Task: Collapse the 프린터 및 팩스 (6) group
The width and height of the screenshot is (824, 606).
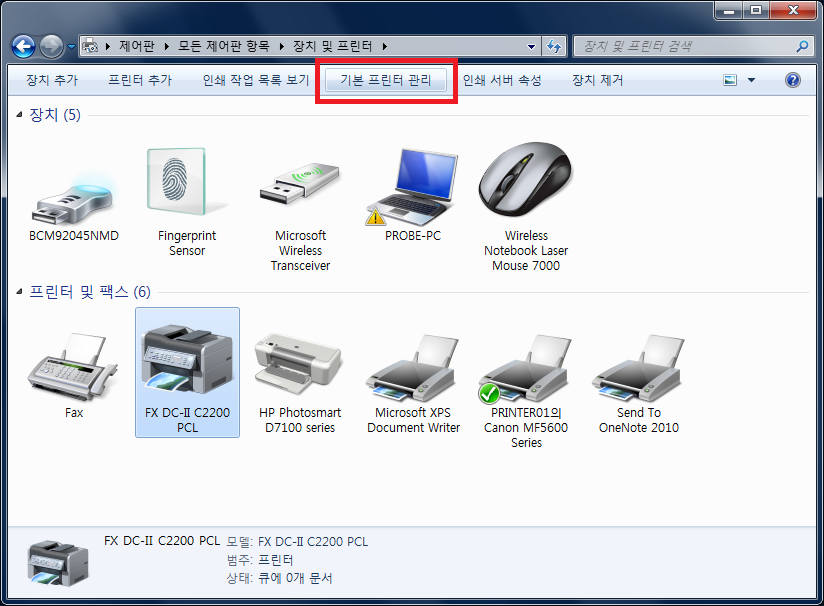Action: 21,292
